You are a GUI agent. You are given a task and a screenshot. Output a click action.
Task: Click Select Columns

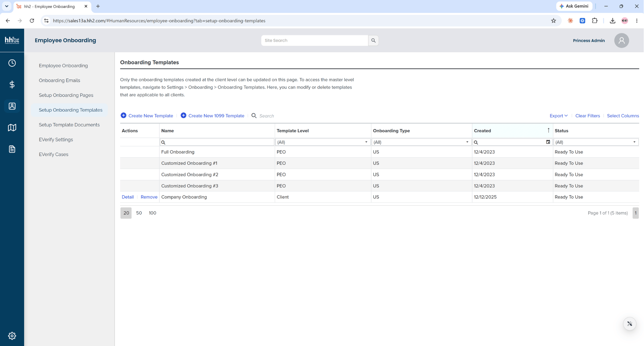(x=623, y=116)
